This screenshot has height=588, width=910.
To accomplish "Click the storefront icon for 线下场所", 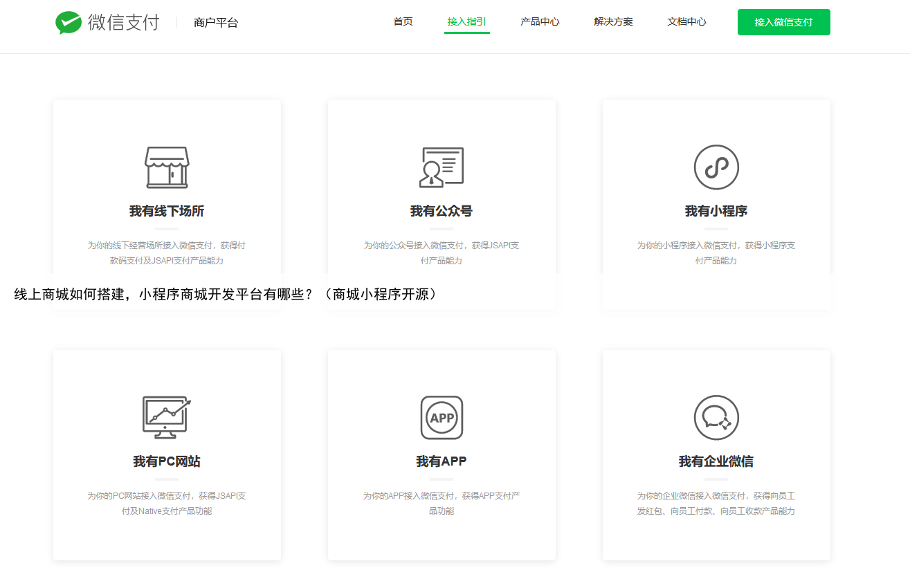I will click(x=166, y=167).
